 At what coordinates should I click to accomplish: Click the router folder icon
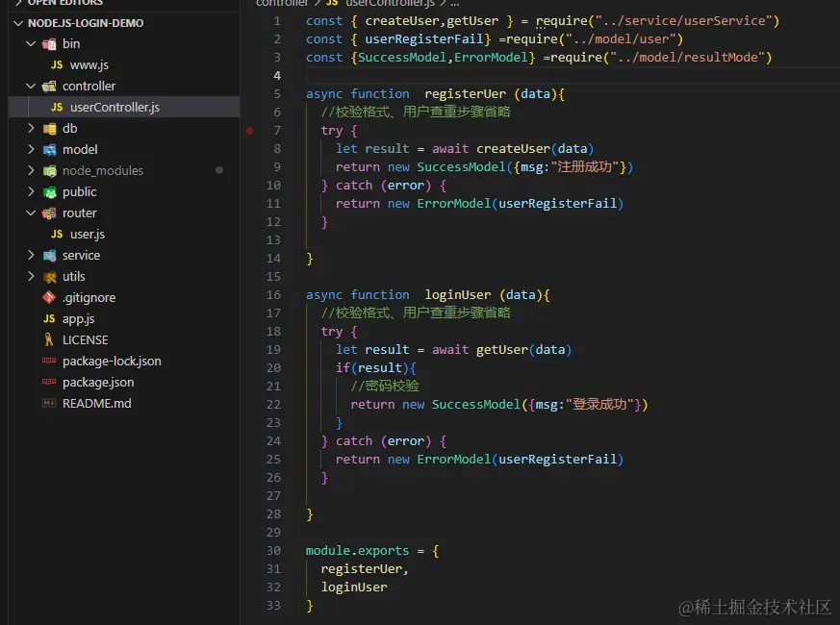(49, 213)
